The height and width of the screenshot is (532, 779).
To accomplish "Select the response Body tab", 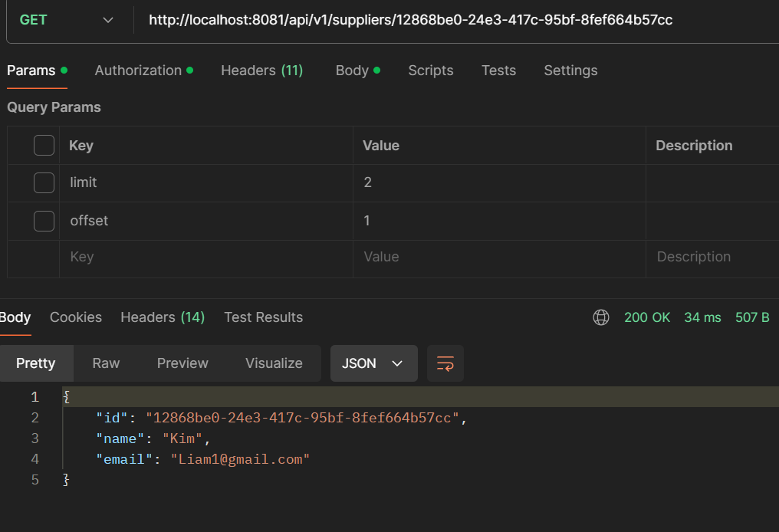I will pos(15,317).
